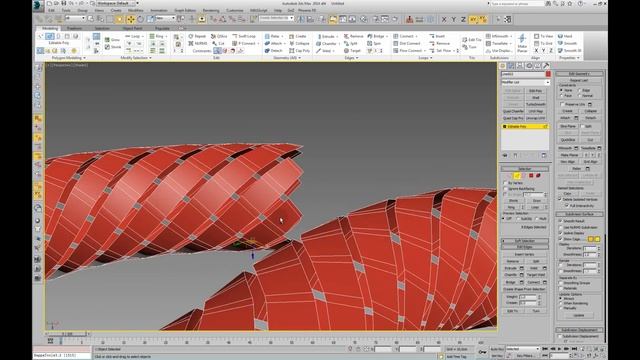Viewport: 640px width, 360px height.
Task: Select Polygon sub-object level in Selection rollout
Action: 531,176
